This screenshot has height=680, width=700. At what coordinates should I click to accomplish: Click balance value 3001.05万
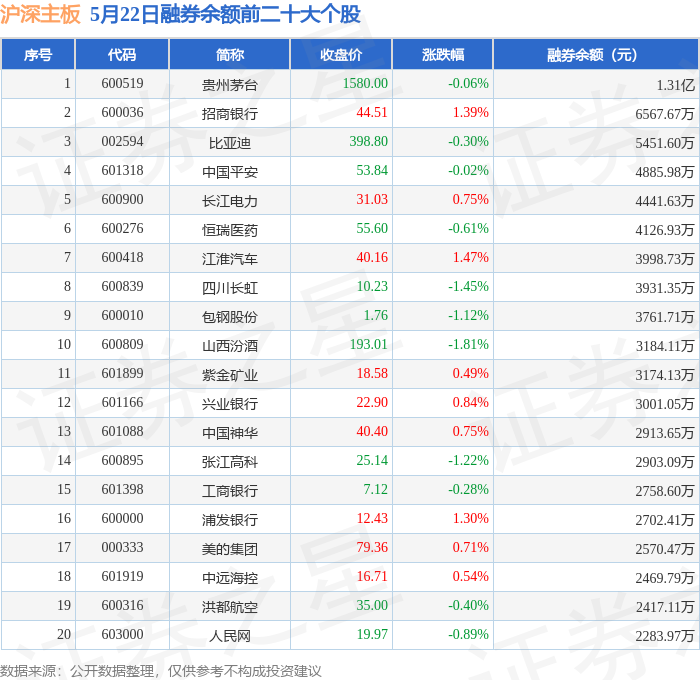point(665,404)
